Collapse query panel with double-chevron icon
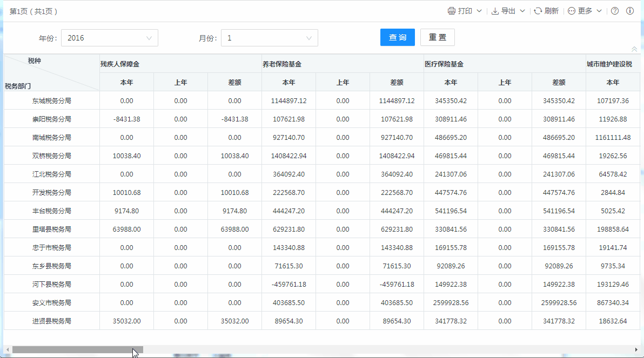 coord(634,49)
